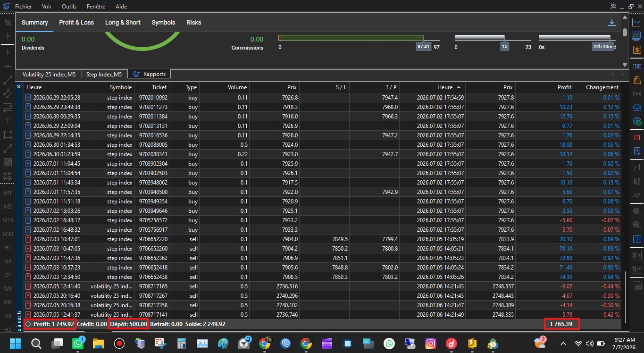Download the report via arrow button
This screenshot has width=644, height=353.
click(612, 23)
